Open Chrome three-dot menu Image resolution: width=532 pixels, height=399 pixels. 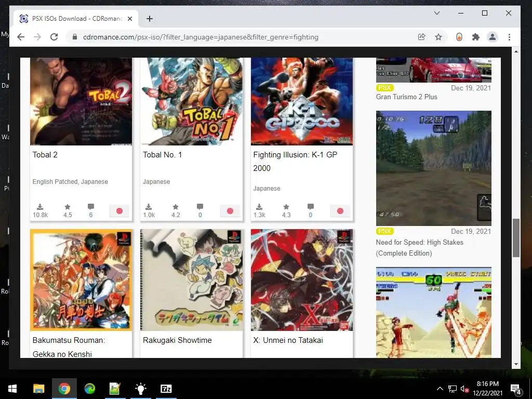pos(509,37)
